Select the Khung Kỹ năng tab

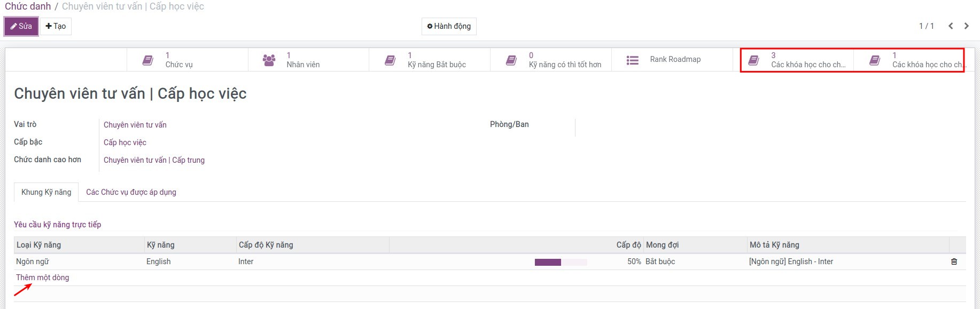click(x=46, y=192)
